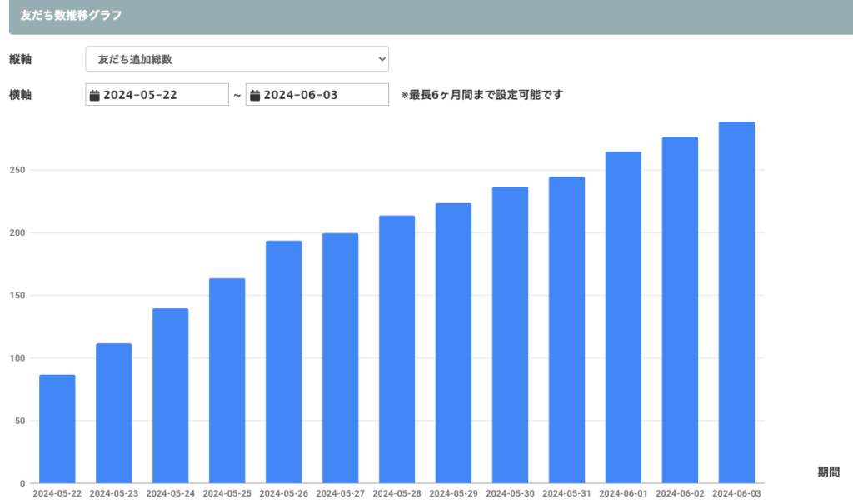Viewport: 853px width, 504px height.
Task: Select the bar for 2024-06-02
Action: click(680, 310)
